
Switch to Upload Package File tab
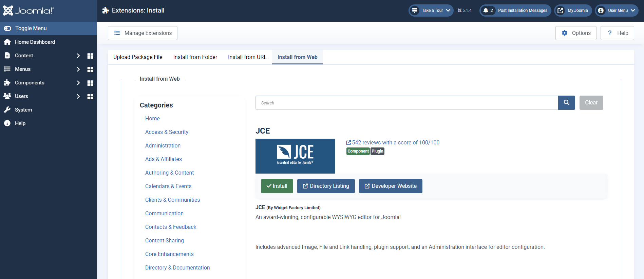point(138,57)
